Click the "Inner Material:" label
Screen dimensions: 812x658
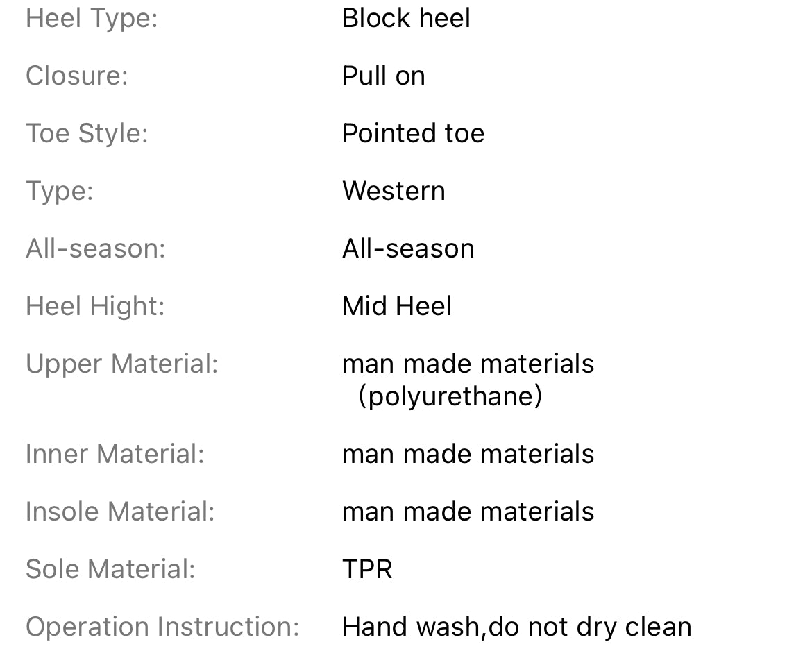click(x=115, y=454)
